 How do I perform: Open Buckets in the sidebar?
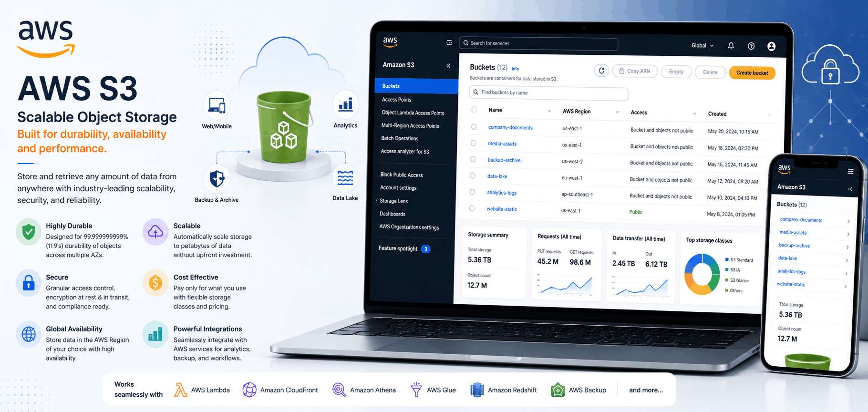click(x=416, y=86)
